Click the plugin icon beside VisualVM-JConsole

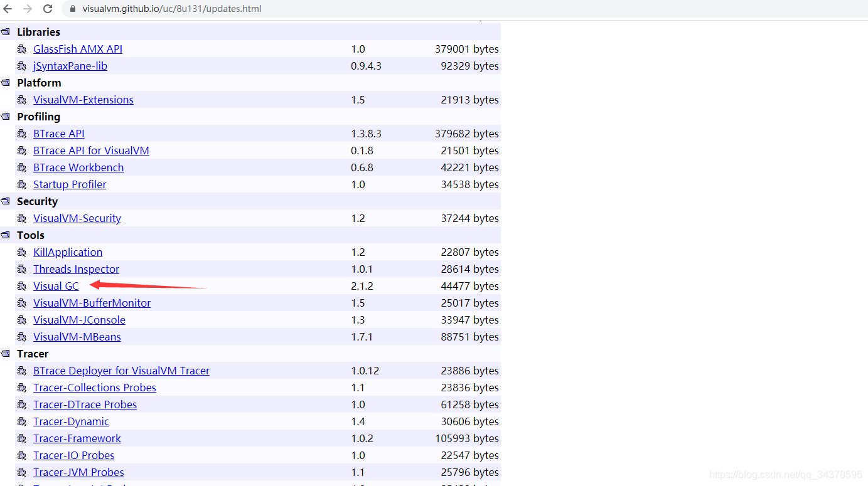point(22,320)
